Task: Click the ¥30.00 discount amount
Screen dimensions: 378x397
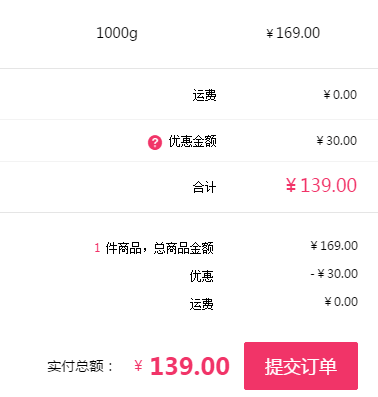Action: click(337, 141)
